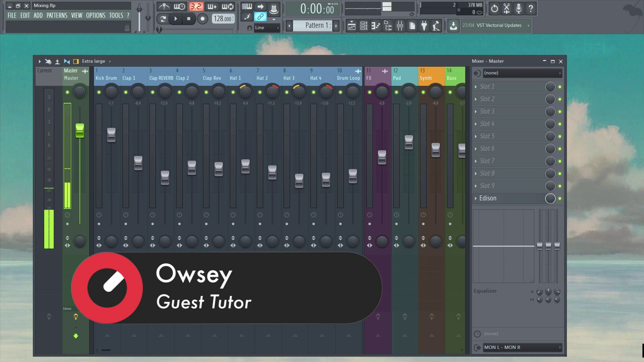This screenshot has width=644, height=362.
Task: Mute the Pad mixer track
Action: [396, 92]
